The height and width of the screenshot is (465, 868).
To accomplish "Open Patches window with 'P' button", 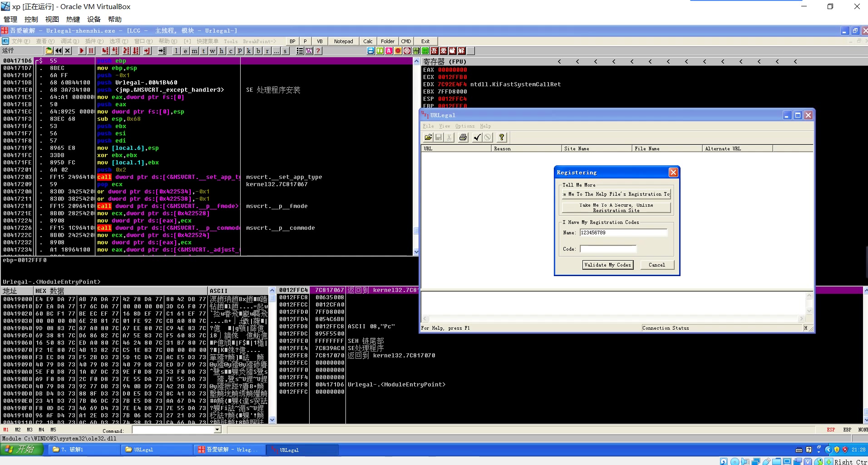I will [240, 51].
